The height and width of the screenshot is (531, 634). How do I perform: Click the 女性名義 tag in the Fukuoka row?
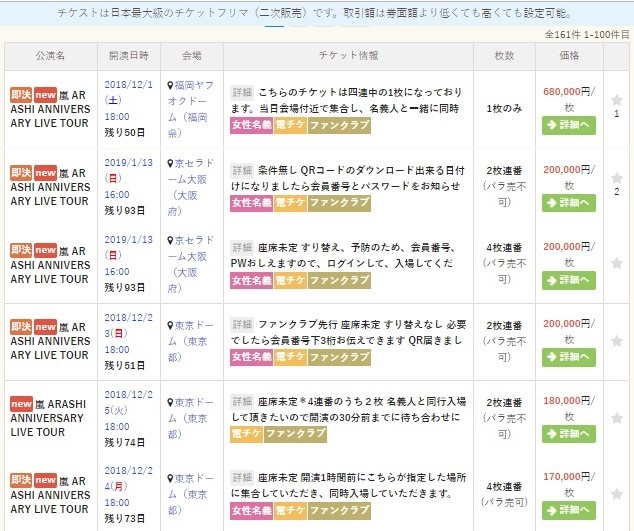(252, 125)
